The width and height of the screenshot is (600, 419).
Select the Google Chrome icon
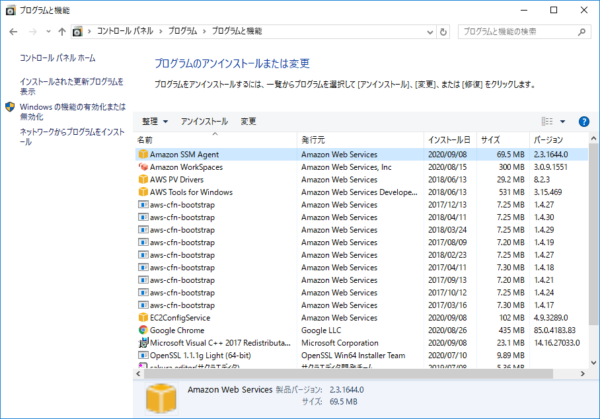point(143,330)
